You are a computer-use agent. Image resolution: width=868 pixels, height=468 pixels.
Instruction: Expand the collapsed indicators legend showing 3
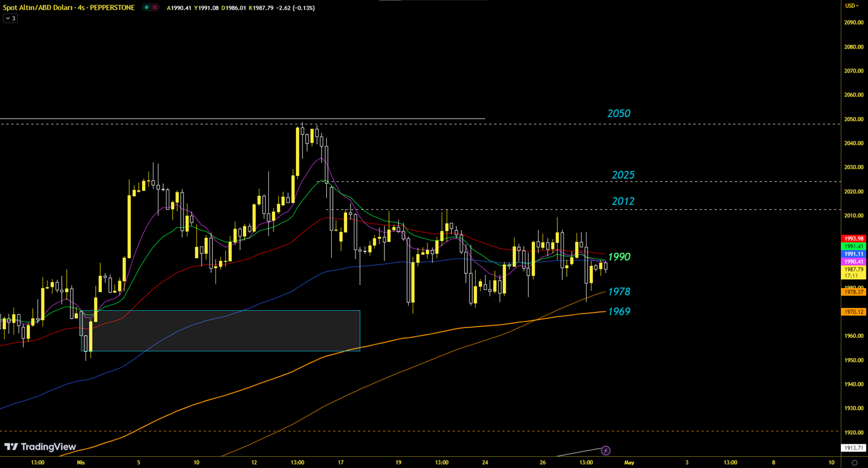pyautogui.click(x=10, y=19)
